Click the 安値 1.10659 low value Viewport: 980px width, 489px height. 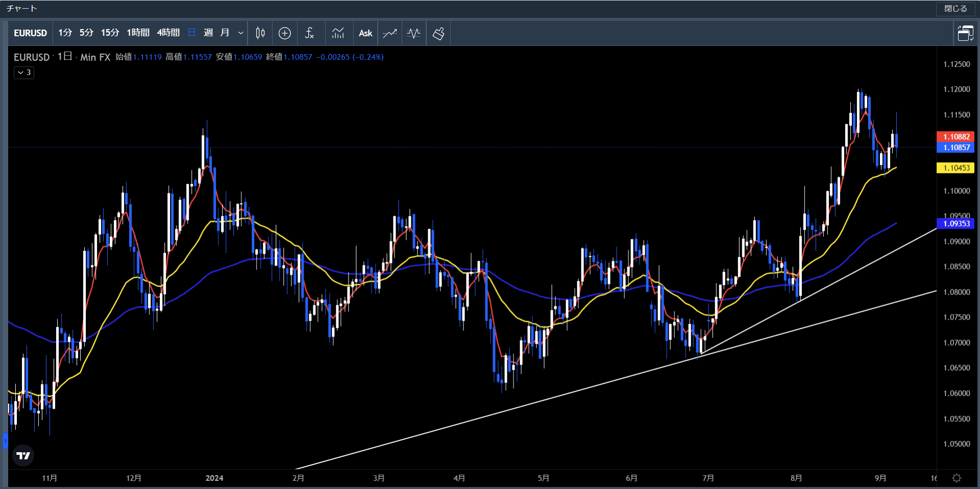238,57
